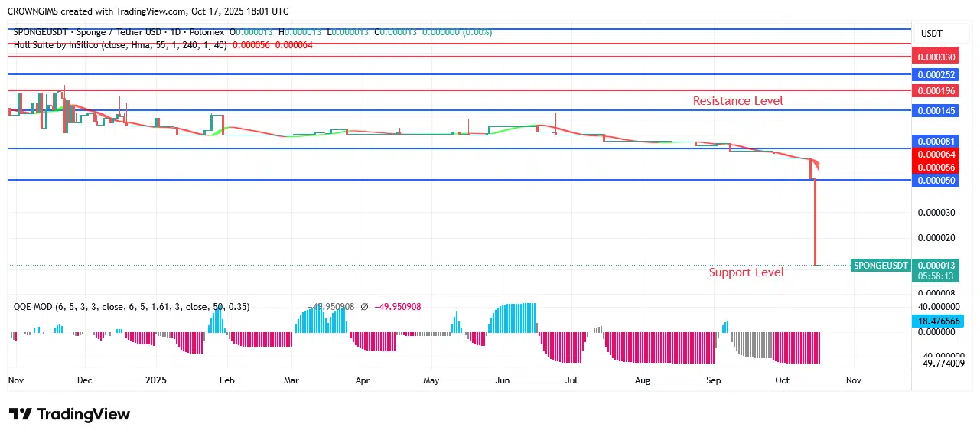Click the SPONGEUSDT symbol tag near price axis
The image size is (980, 437).
pyautogui.click(x=881, y=266)
